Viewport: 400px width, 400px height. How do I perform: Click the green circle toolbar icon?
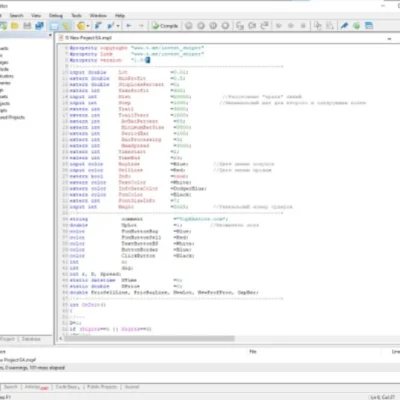click(357, 26)
